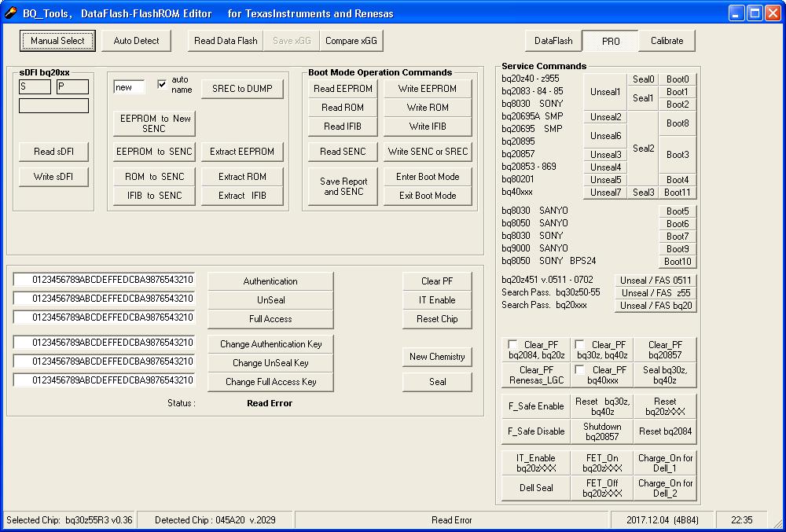Click Read EEPROM in Boot Mode commands

click(x=343, y=89)
